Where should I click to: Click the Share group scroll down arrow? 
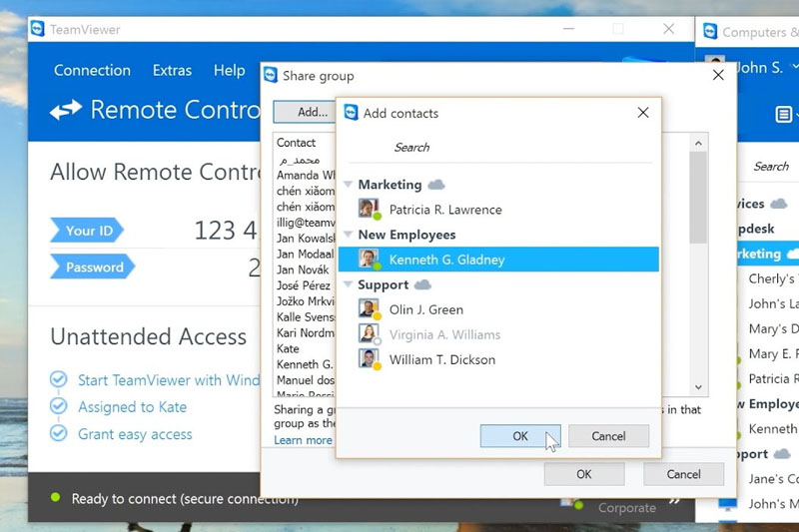(x=698, y=387)
